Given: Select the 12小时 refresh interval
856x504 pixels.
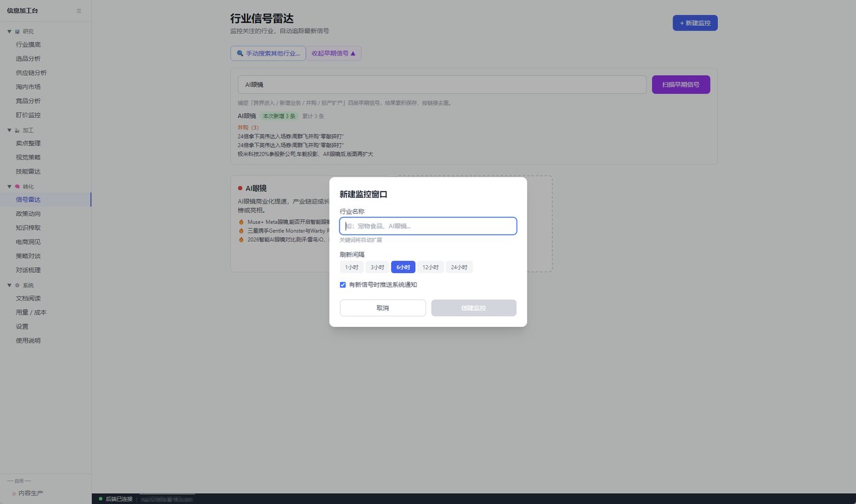Looking at the screenshot, I should point(430,267).
